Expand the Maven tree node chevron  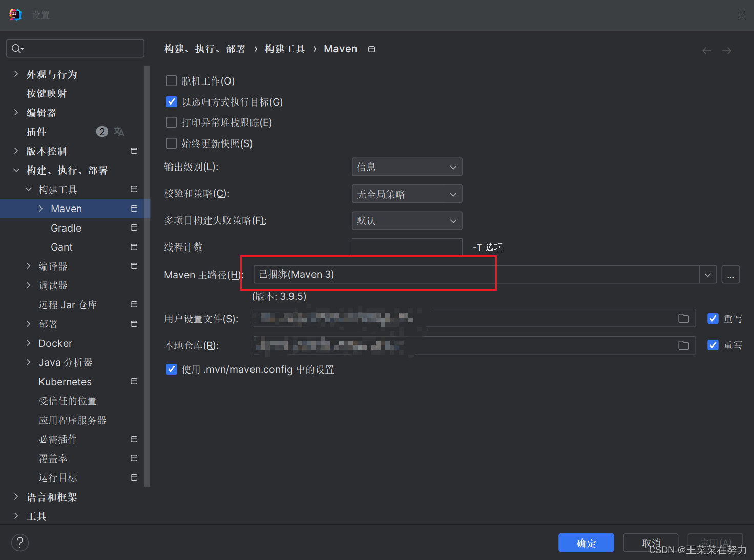(x=41, y=209)
